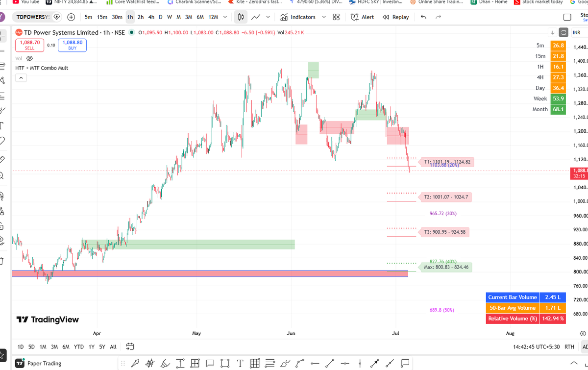Select the vertical line tool

[x=360, y=363]
